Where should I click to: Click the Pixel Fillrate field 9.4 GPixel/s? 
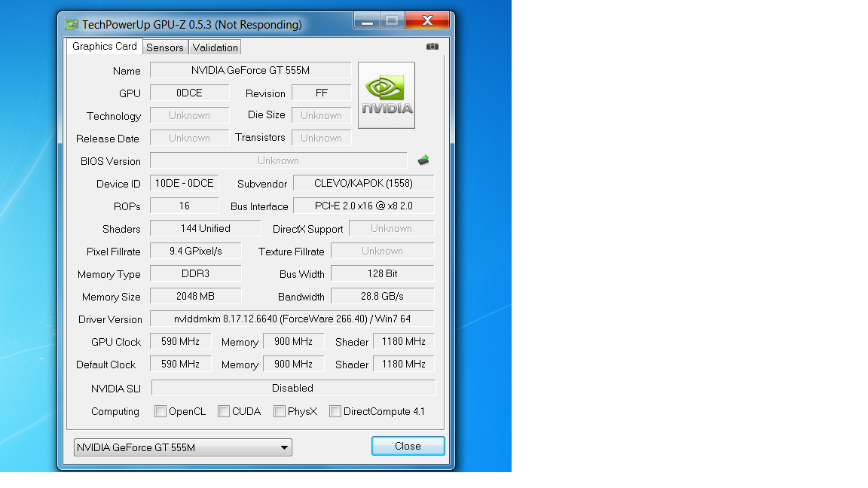coord(195,252)
